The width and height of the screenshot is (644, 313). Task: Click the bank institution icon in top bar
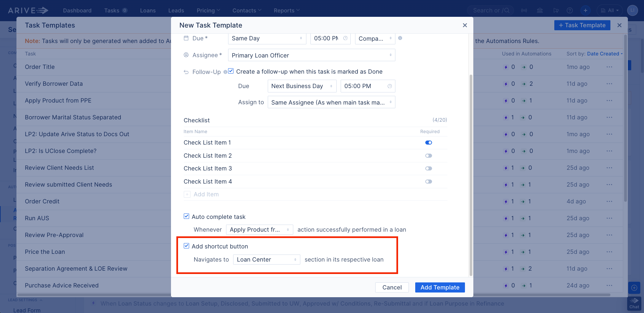pyautogui.click(x=540, y=10)
